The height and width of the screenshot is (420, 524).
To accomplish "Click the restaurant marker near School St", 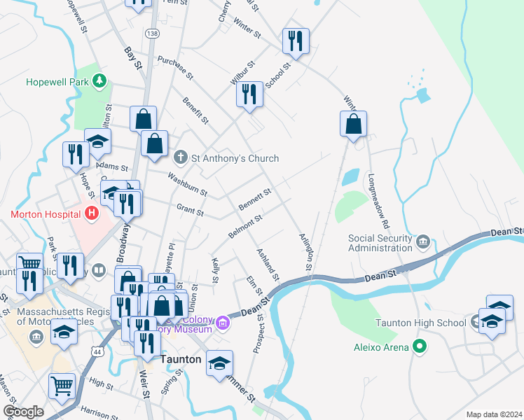I will click(x=249, y=94).
